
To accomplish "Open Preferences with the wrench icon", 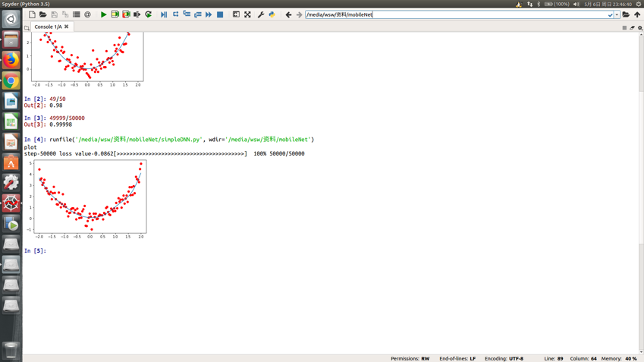I will pyautogui.click(x=261, y=14).
